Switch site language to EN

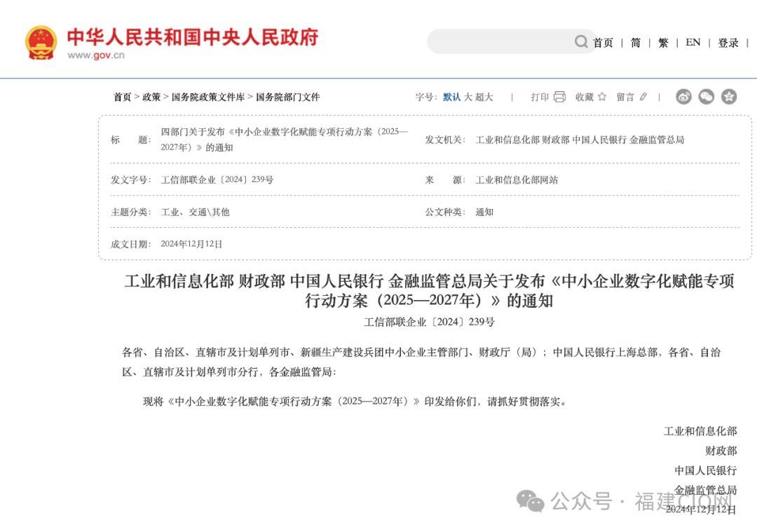click(693, 43)
